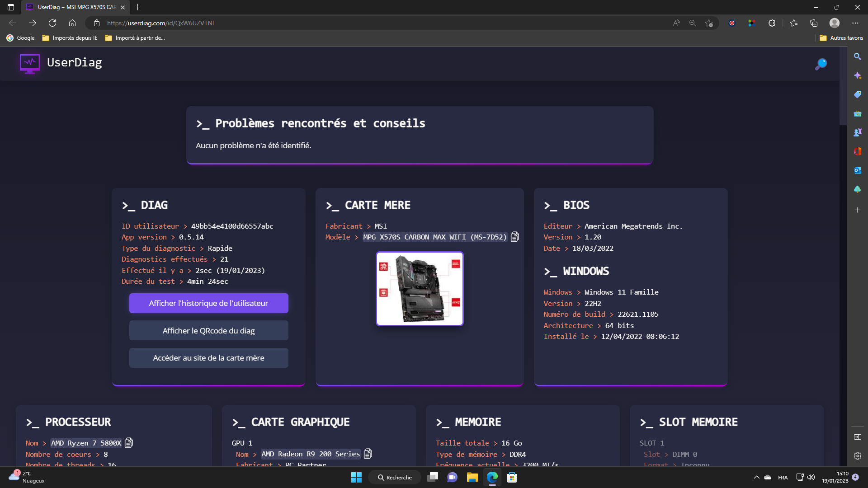
Task: Open the Favorites star list
Action: tap(794, 23)
